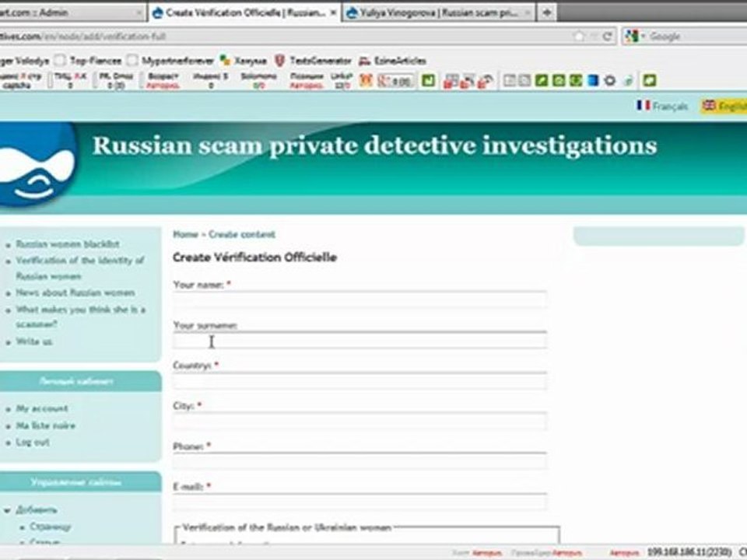Screen dimensions: 747x560
Task: Close the Create Vérification Officielle tab
Action: (333, 13)
